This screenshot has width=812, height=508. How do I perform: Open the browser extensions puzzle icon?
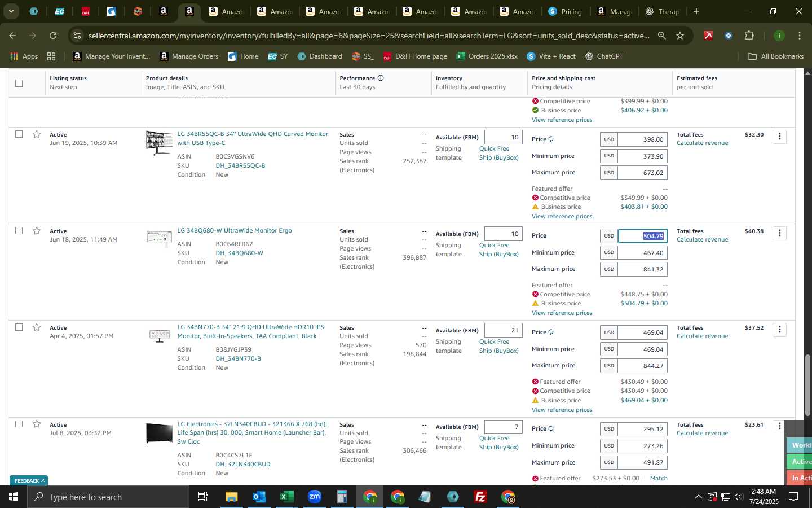click(x=749, y=36)
